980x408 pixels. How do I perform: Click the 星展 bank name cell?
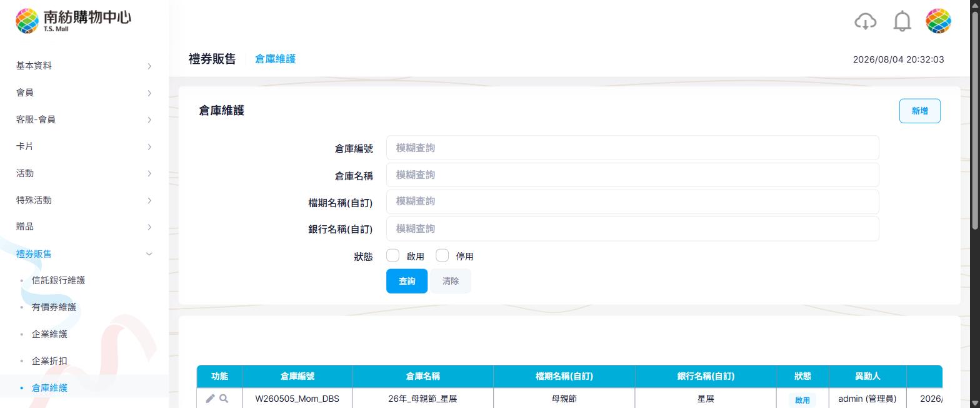(x=706, y=399)
